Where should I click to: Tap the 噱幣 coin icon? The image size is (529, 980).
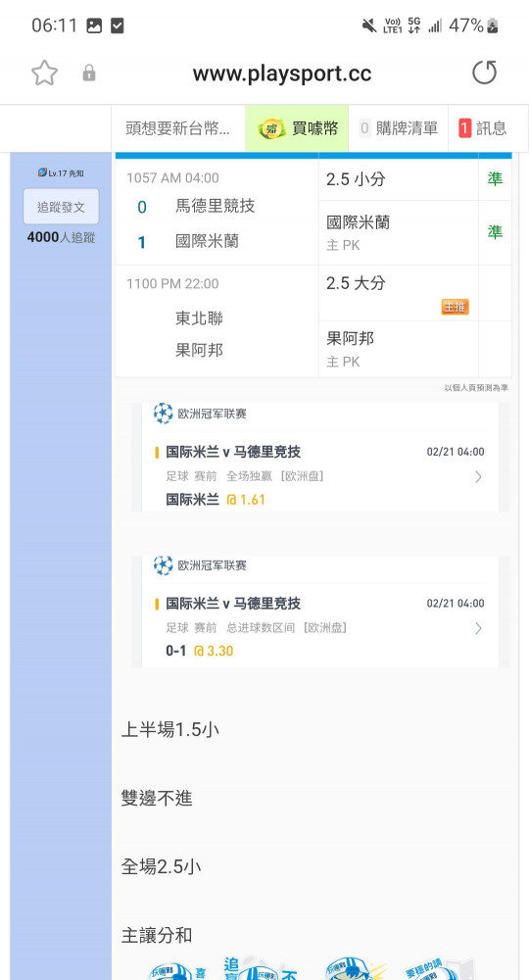click(272, 128)
